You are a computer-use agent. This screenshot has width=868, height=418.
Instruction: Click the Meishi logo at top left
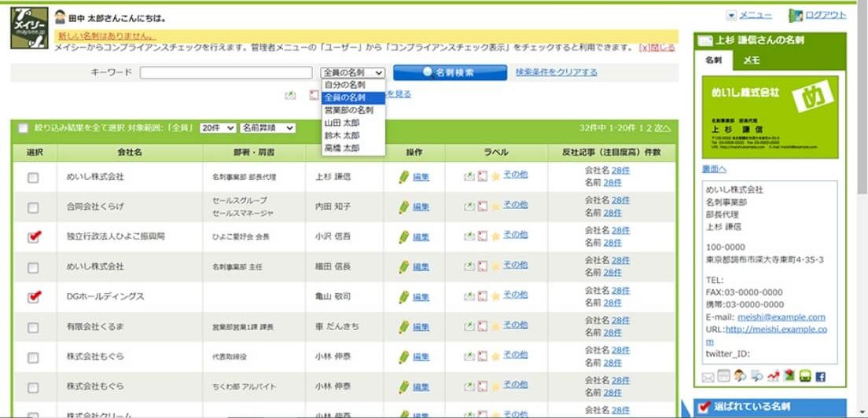(x=29, y=27)
